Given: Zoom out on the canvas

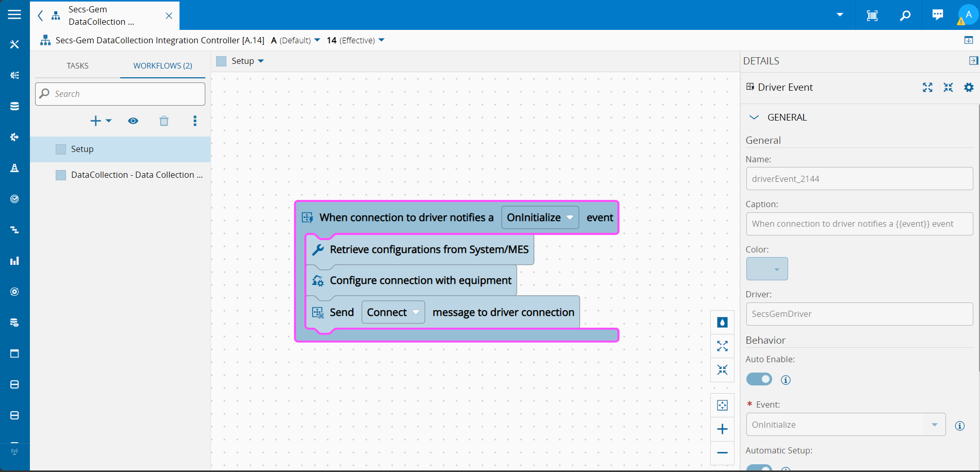Looking at the screenshot, I should coord(723,453).
